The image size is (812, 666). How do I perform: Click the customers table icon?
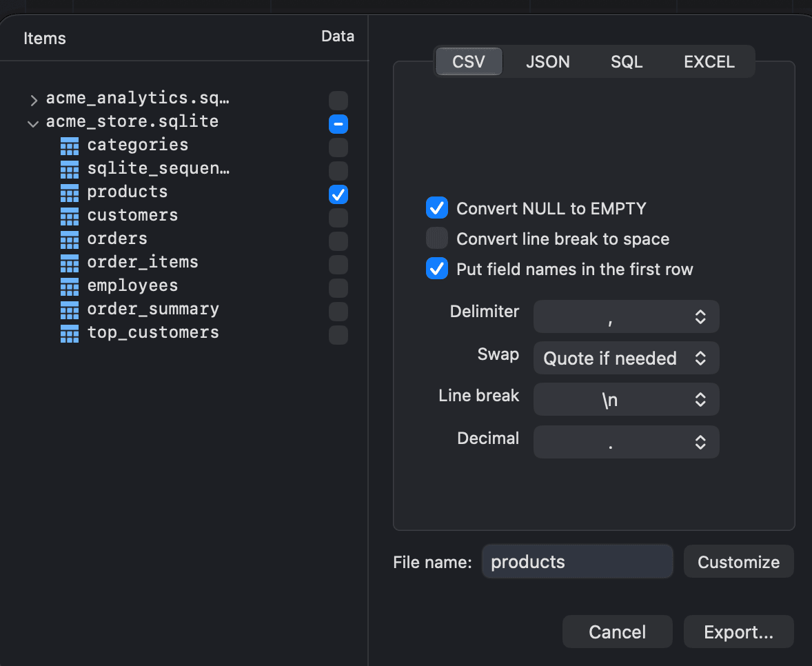coord(70,216)
